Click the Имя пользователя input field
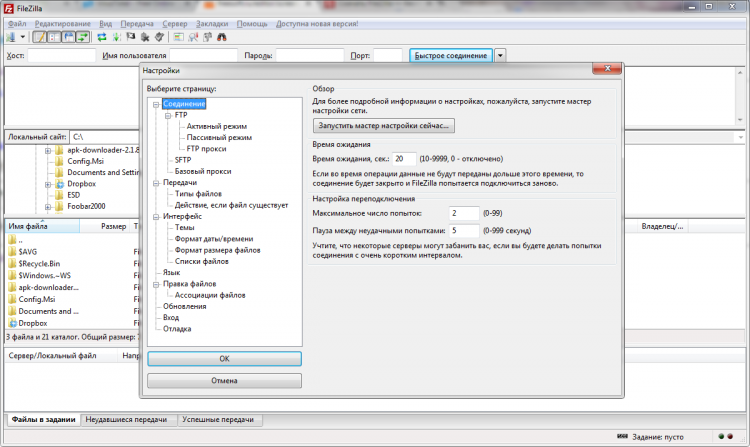 [203, 55]
